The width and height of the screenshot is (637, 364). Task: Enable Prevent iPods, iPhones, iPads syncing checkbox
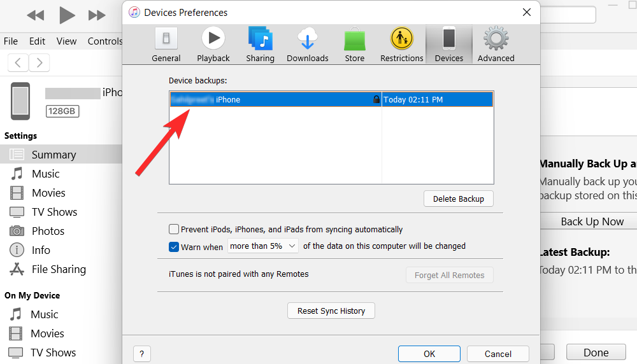coord(174,229)
